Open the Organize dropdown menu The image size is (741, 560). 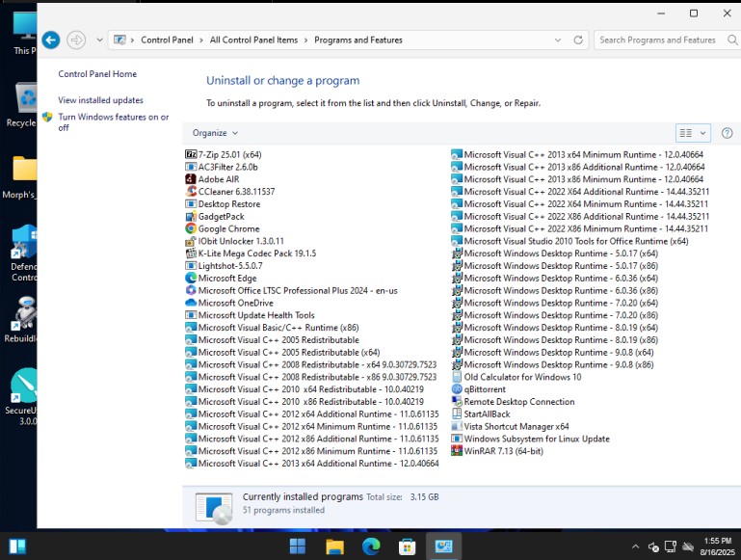(x=215, y=133)
